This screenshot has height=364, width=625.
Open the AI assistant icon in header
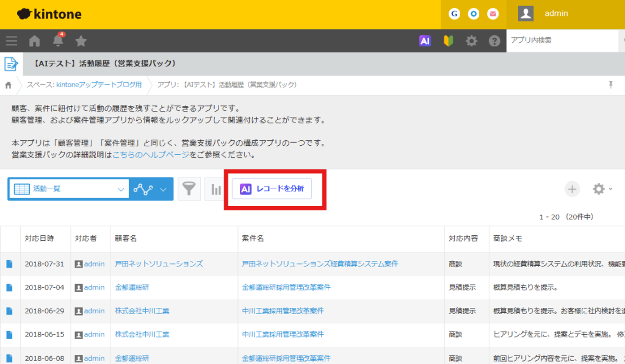[x=425, y=41]
